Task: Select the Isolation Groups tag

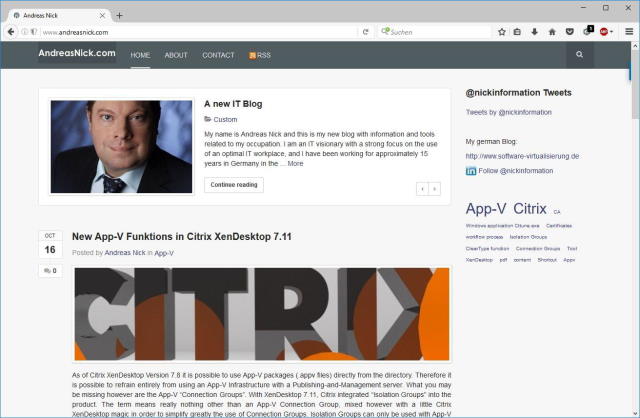Action: pyautogui.click(x=528, y=237)
